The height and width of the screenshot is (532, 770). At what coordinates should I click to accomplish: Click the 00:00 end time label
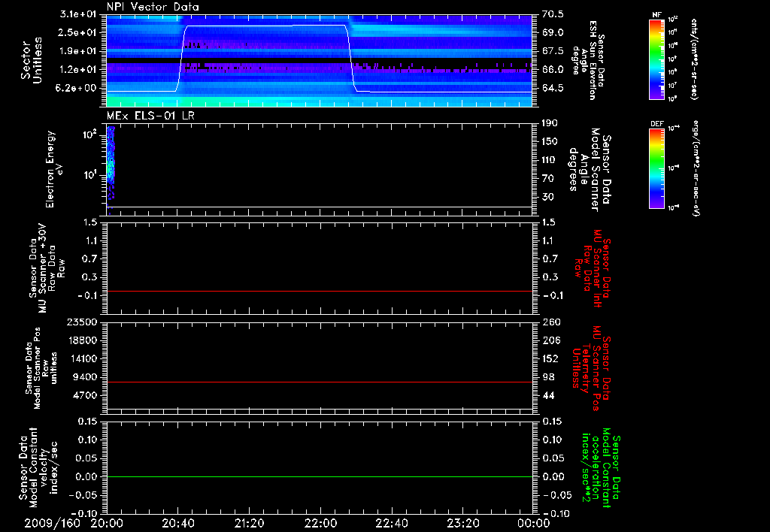tap(533, 523)
